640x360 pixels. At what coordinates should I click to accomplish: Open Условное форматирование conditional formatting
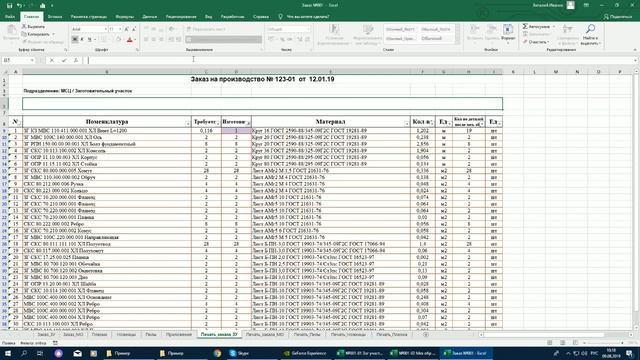[334, 34]
